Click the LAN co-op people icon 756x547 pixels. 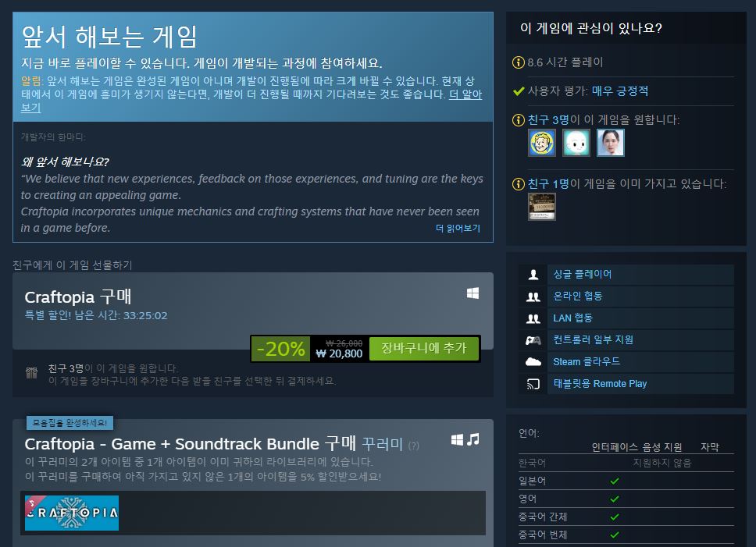(533, 318)
